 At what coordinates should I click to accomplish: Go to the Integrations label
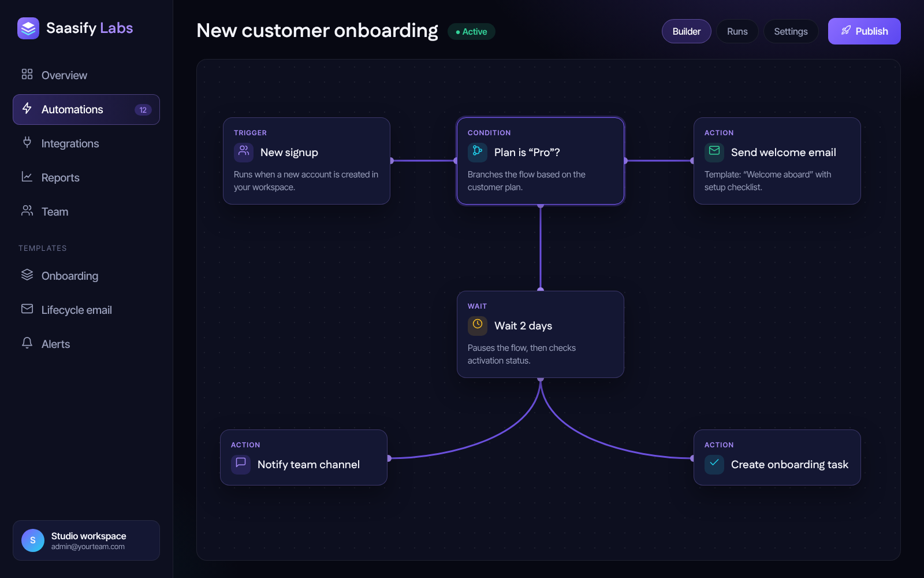point(70,143)
